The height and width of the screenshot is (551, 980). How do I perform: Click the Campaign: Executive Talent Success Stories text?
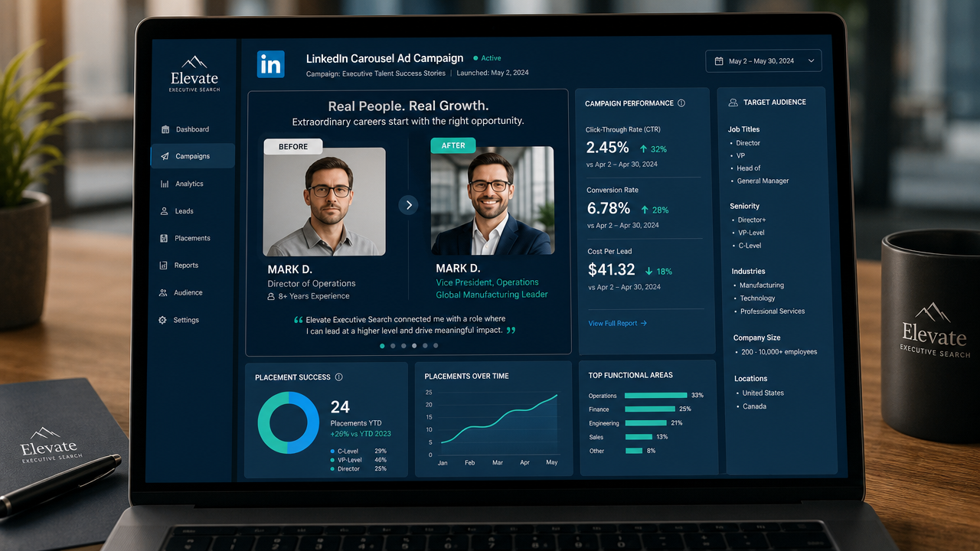pos(375,73)
